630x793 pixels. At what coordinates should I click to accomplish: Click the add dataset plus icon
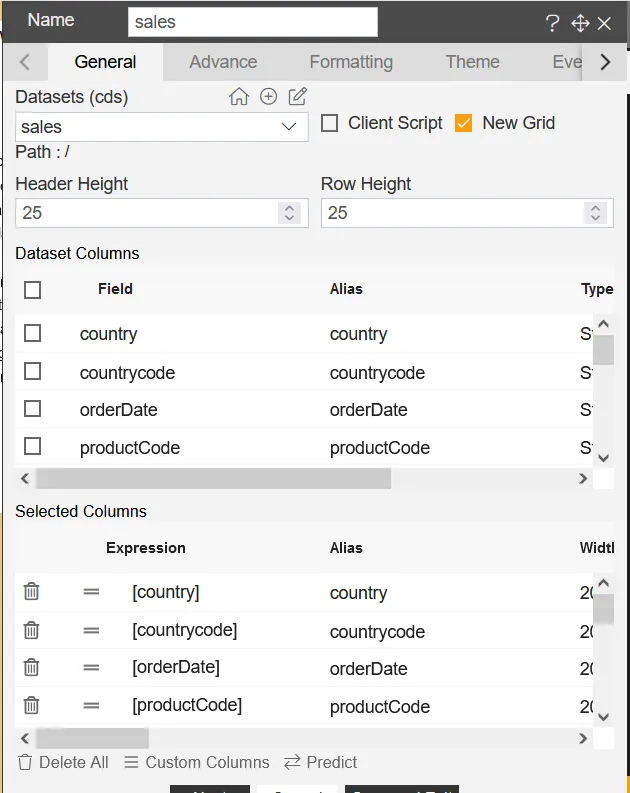[268, 97]
